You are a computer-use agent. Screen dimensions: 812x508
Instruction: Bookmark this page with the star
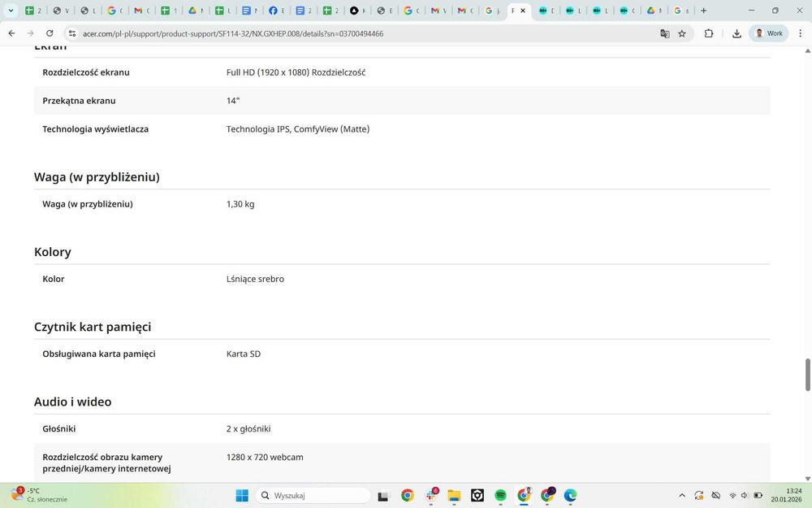(682, 33)
